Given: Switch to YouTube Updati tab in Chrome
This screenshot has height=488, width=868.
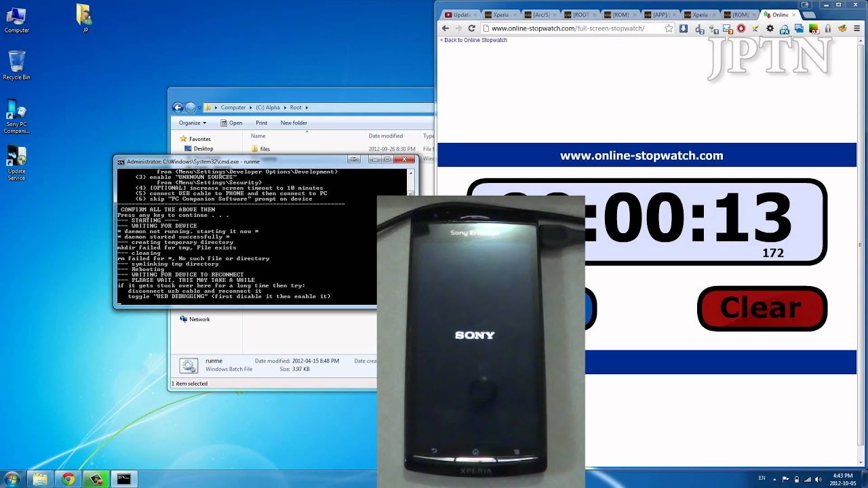Looking at the screenshot, I should coord(460,14).
